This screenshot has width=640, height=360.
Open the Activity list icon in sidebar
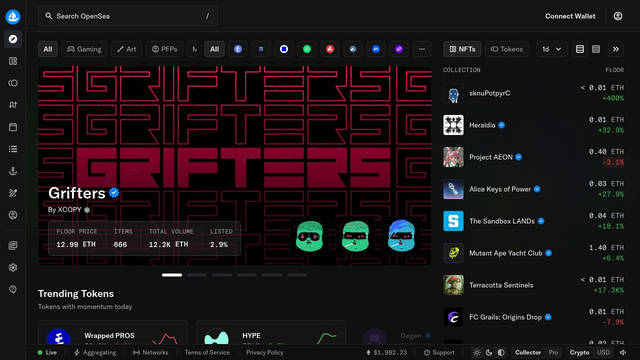click(13, 149)
